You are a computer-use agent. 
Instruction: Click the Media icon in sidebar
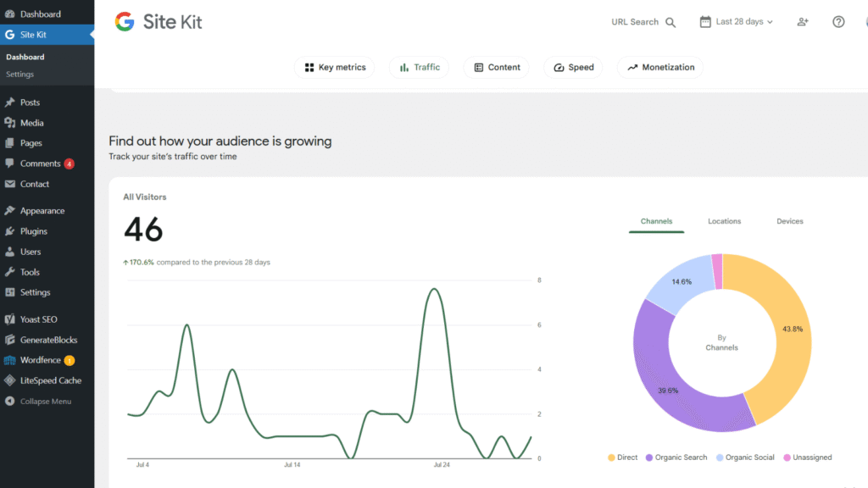click(9, 123)
